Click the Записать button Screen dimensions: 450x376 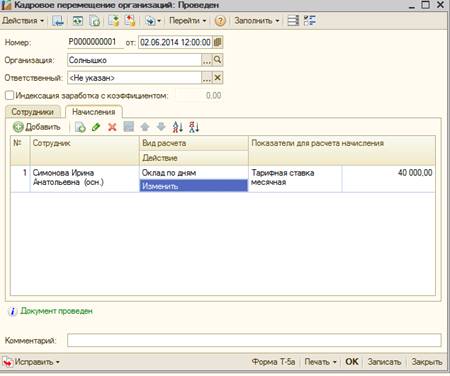(384, 362)
